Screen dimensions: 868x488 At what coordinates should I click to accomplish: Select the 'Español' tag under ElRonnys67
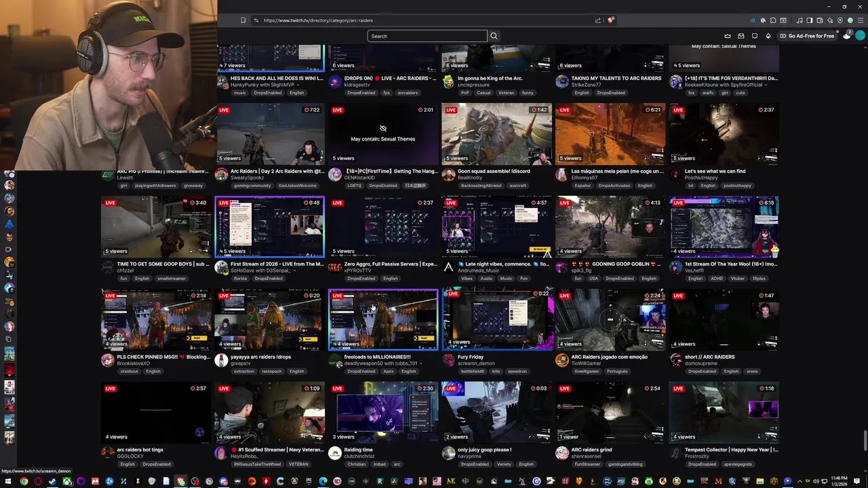click(583, 185)
